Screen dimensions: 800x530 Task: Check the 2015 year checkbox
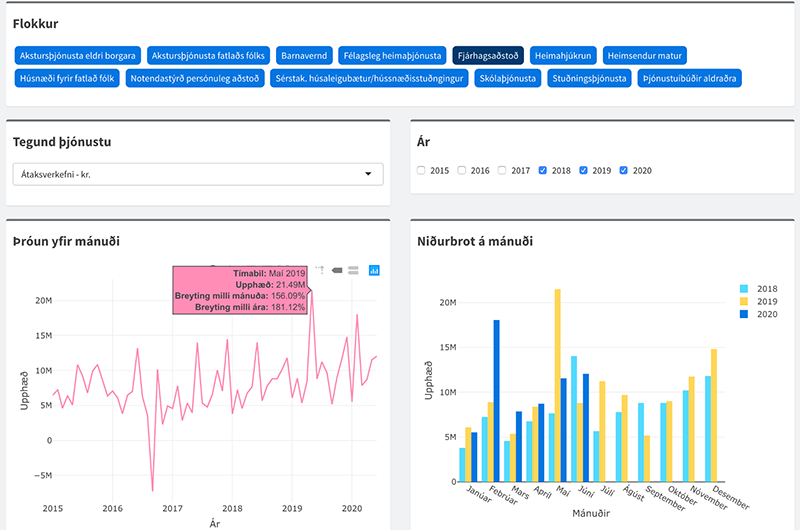click(x=421, y=170)
